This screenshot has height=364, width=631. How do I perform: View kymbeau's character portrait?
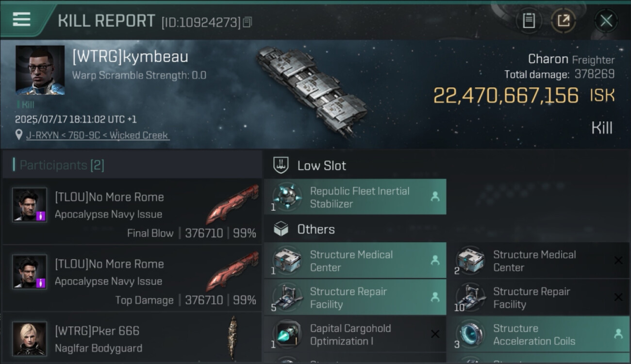(40, 70)
